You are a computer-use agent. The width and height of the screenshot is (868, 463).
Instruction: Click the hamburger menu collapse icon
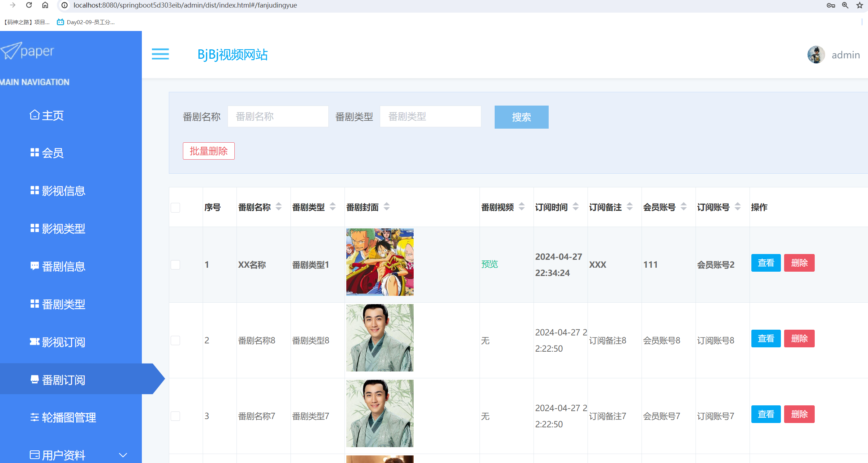click(160, 54)
